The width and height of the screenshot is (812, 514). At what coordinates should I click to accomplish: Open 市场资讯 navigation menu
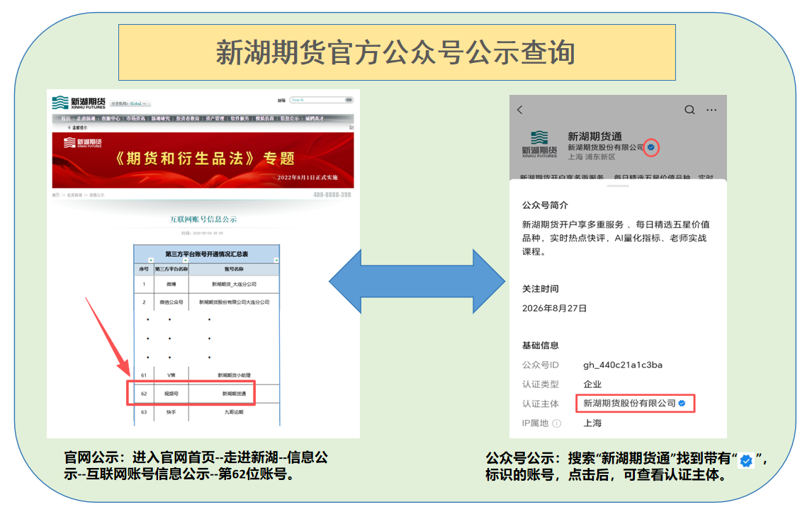click(135, 118)
